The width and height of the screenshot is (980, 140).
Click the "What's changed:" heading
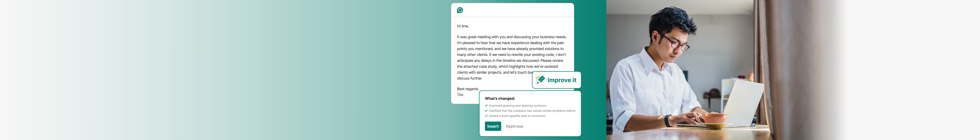pos(499,98)
